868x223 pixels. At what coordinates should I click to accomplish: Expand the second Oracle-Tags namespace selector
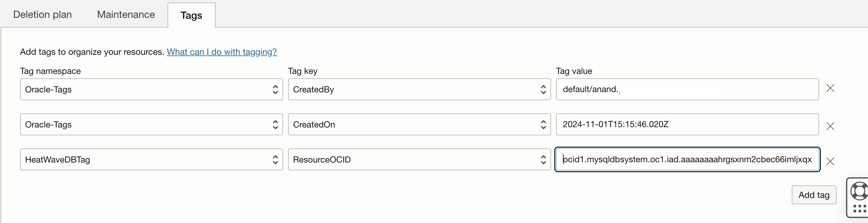276,124
